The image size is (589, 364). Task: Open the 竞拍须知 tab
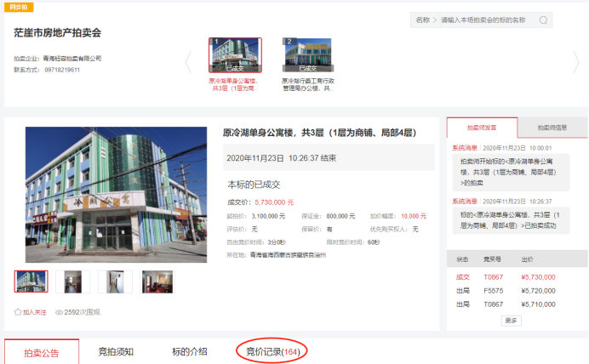(x=116, y=351)
